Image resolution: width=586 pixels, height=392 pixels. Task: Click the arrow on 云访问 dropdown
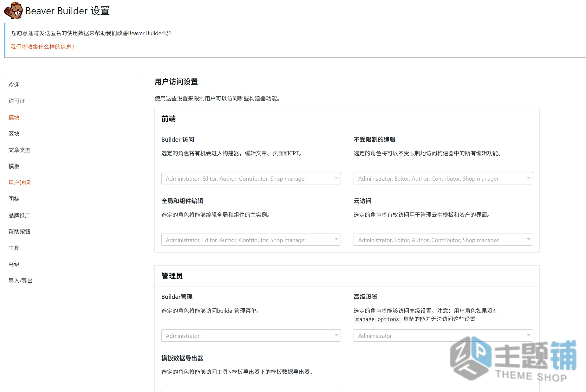[528, 239]
